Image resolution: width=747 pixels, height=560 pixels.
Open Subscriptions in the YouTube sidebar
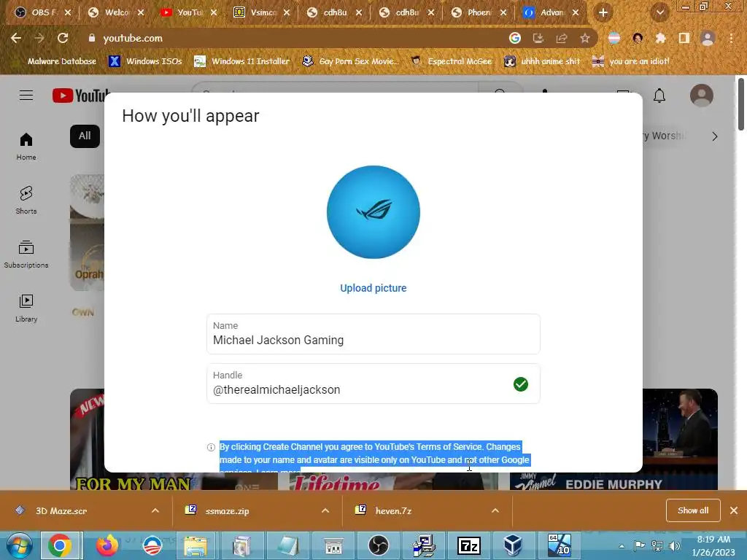pos(26,254)
